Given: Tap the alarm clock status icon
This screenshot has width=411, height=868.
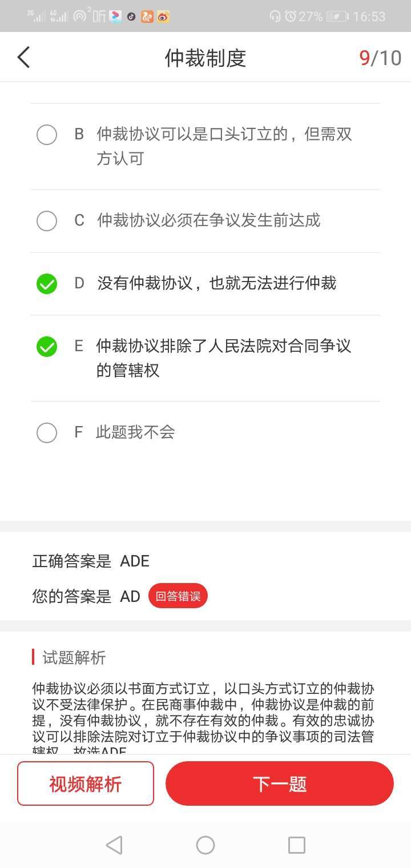Looking at the screenshot, I should click(x=291, y=17).
